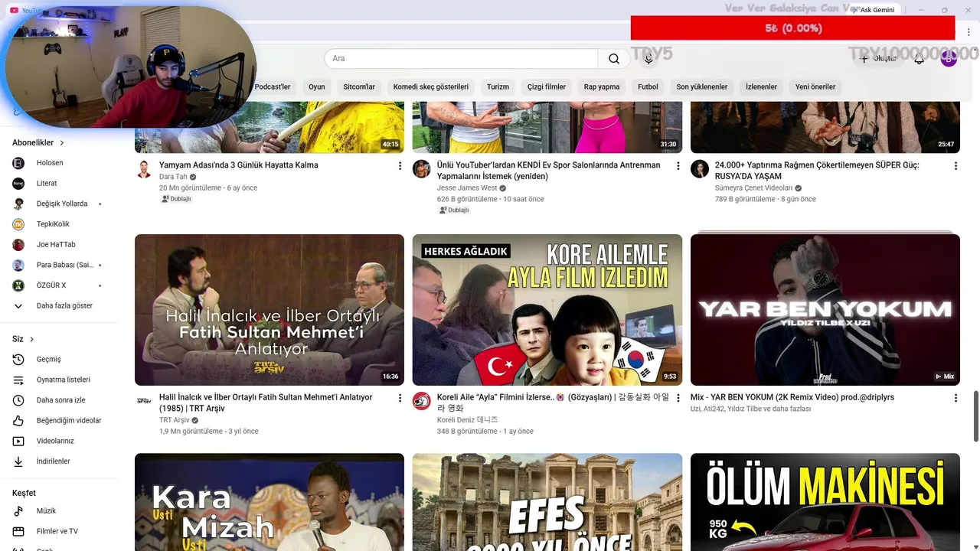Open TRT Arşiv channel name
The width and height of the screenshot is (980, 551).
point(175,420)
